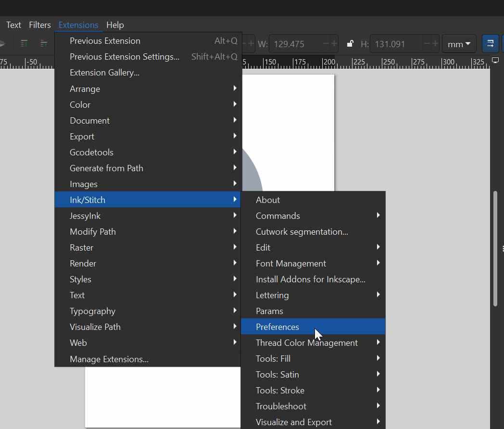504x429 pixels.
Task: Open the Tools: Satin submenu
Action: click(313, 374)
